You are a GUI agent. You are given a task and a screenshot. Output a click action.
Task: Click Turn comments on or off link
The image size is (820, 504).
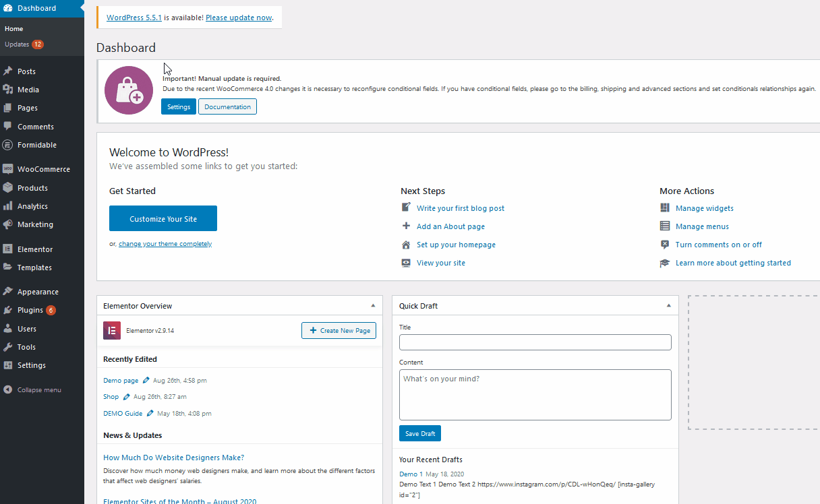click(719, 245)
